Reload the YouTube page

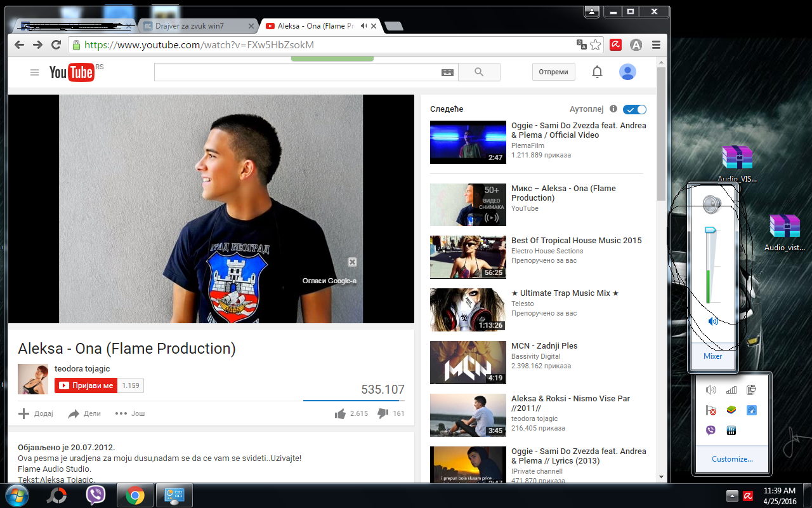pyautogui.click(x=56, y=45)
